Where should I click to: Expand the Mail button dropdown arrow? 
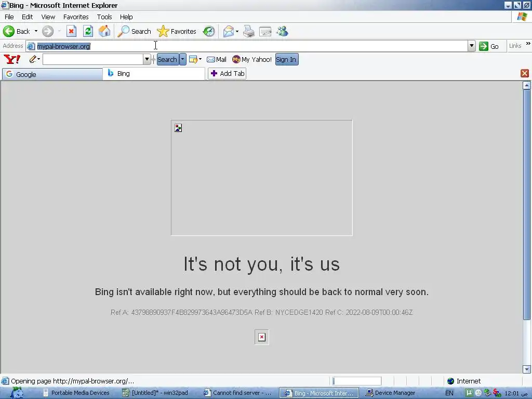pyautogui.click(x=237, y=31)
